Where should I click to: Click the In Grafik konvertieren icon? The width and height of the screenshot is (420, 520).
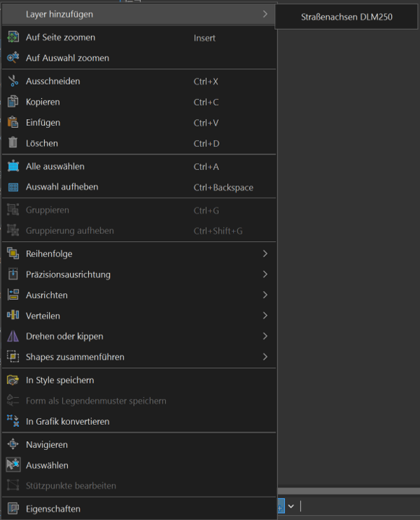13,421
